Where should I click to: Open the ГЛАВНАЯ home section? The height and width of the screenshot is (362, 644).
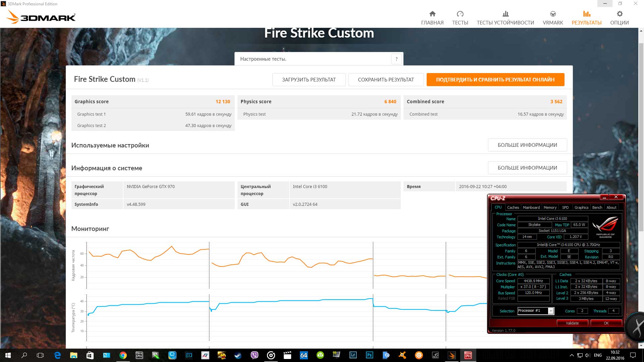432,18
